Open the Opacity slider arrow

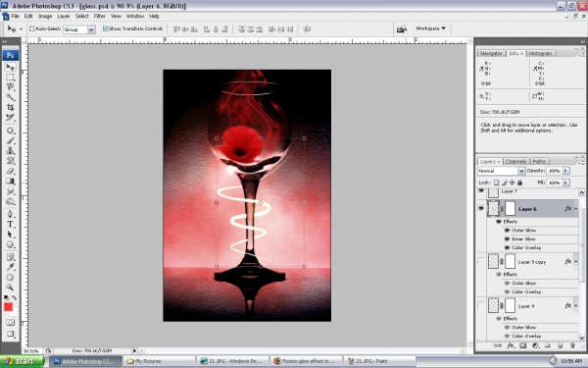[565, 171]
